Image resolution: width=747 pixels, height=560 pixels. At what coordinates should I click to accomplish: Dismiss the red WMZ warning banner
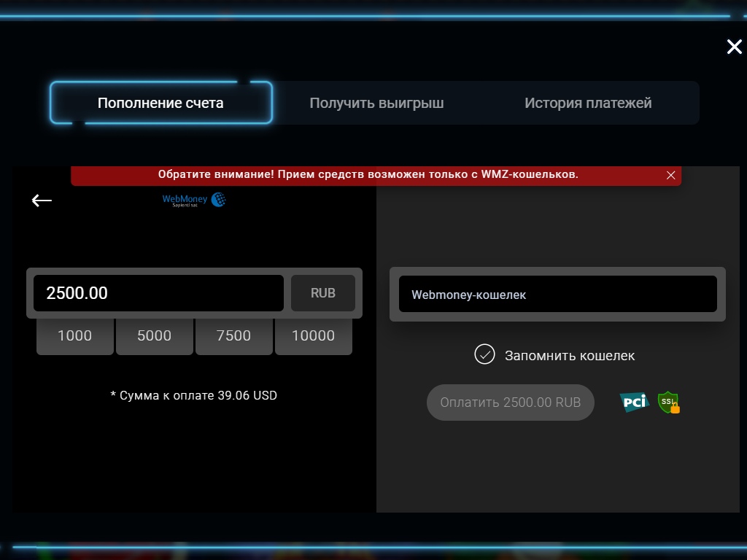click(x=670, y=175)
